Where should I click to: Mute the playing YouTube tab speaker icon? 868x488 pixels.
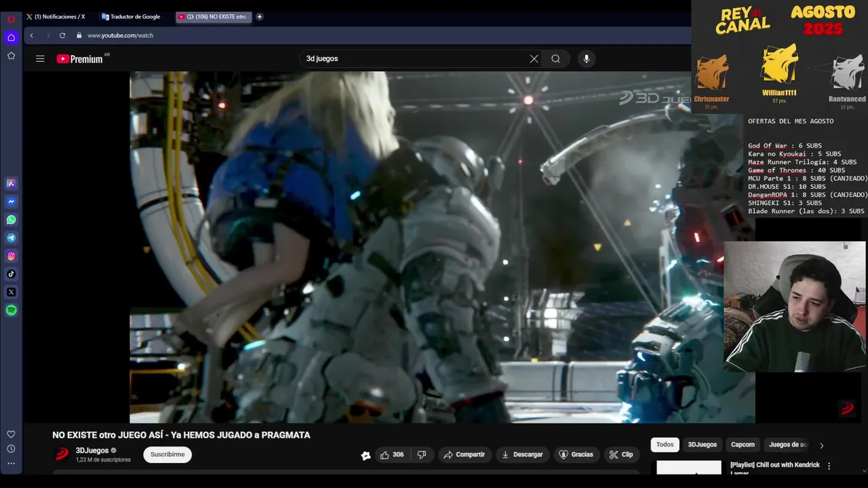(x=190, y=17)
